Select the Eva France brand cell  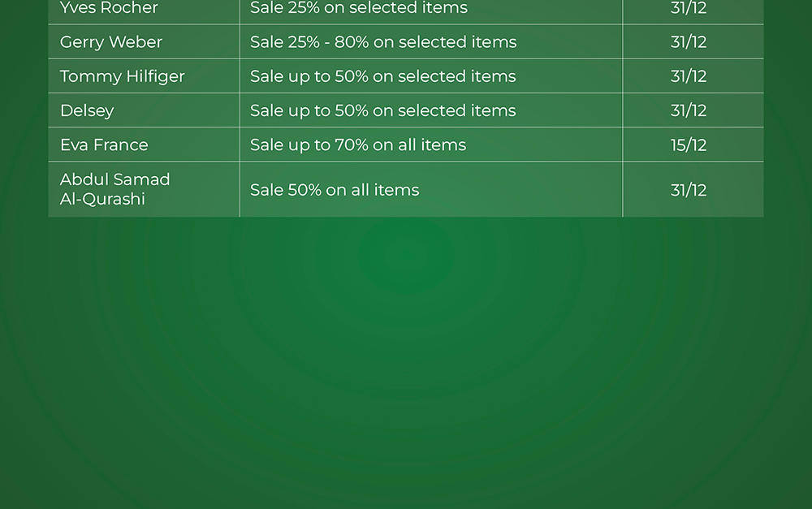click(x=104, y=145)
